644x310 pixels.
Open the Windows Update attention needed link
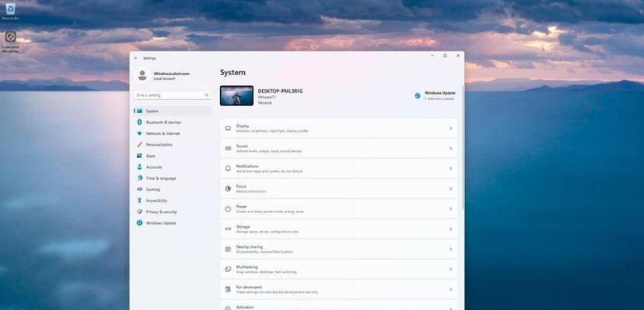pyautogui.click(x=435, y=95)
